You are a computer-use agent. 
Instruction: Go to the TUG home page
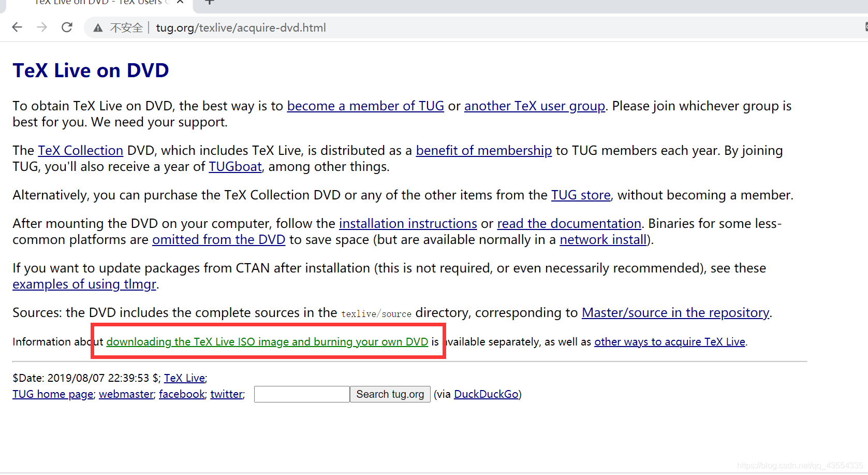(x=53, y=394)
